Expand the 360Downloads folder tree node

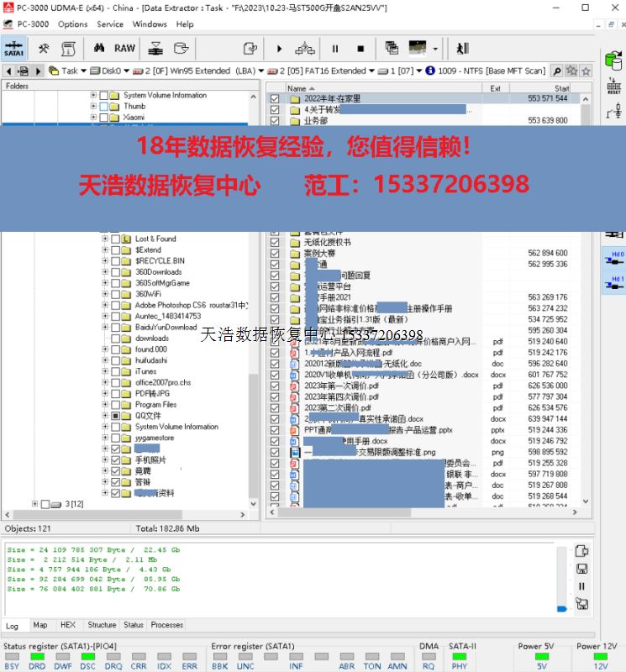(x=105, y=272)
